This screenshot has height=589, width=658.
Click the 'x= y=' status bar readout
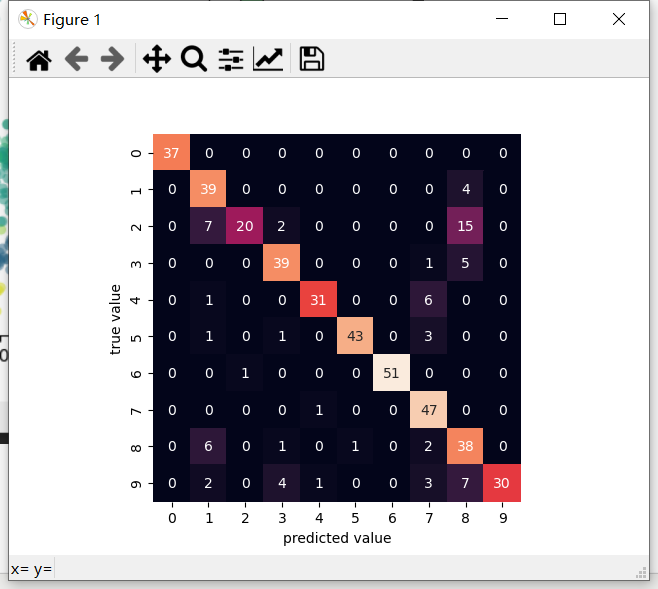31,569
